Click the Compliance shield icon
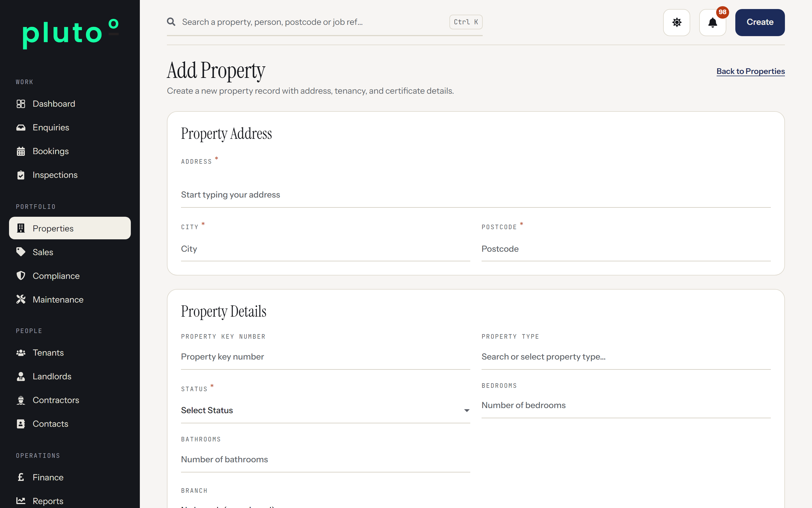Image resolution: width=812 pixels, height=508 pixels. point(21,275)
